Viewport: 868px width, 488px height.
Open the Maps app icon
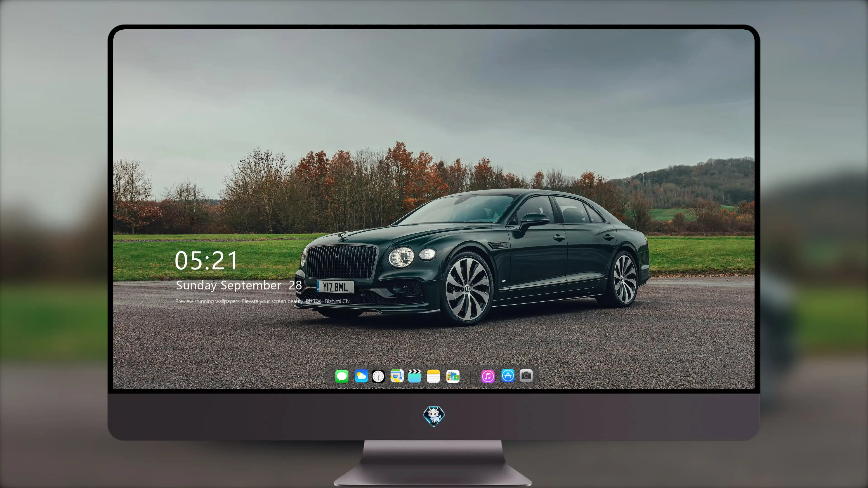[397, 376]
